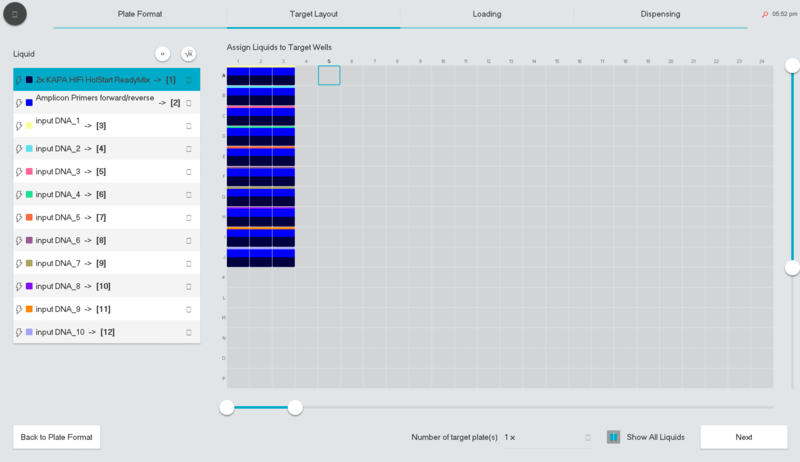Click the left-edge icon of input DNA_1 row
Image resolution: width=800 pixels, height=462 pixels.
click(19, 126)
